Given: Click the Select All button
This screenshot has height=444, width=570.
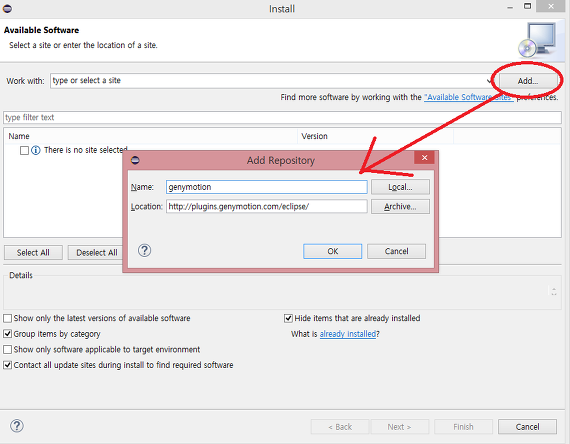Looking at the screenshot, I should [x=33, y=252].
